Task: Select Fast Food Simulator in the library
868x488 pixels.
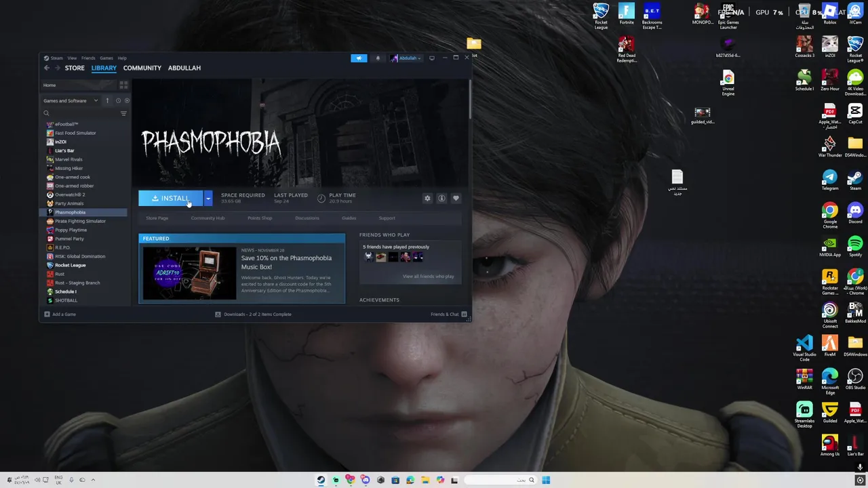Action: (75, 133)
